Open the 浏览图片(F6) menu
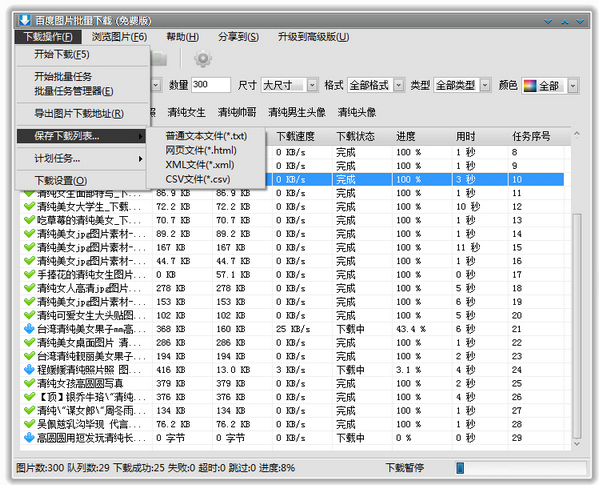This screenshot has width=599, height=485. coord(119,37)
